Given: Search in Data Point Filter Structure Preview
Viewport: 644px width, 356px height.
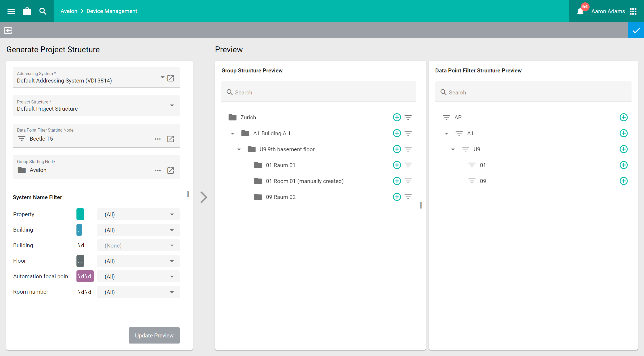Looking at the screenshot, I should pos(533,92).
